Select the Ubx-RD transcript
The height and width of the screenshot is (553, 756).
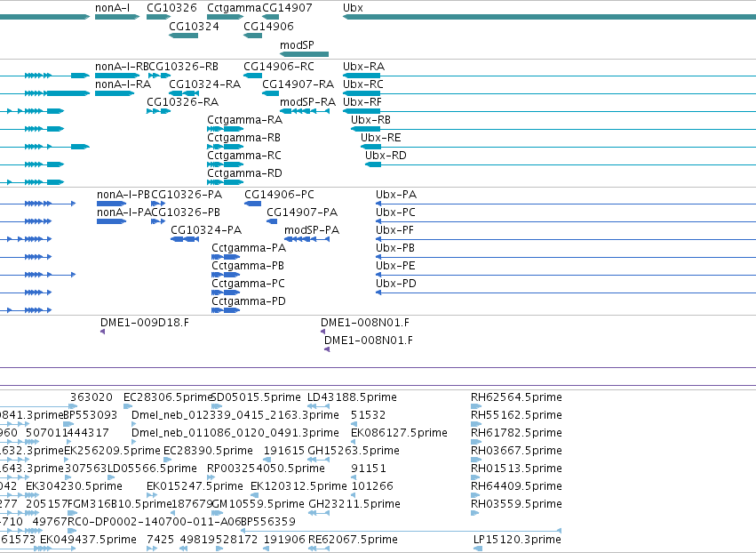(561, 164)
